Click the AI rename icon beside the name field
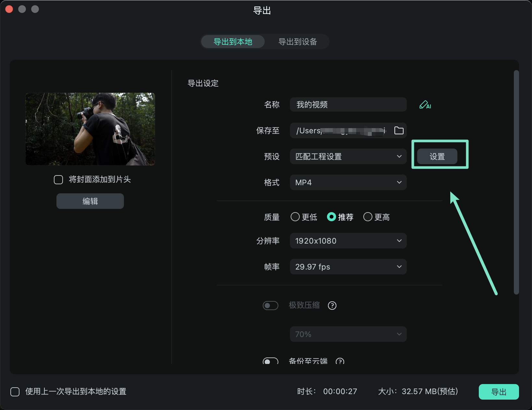Image resolution: width=532 pixels, height=410 pixels. [x=425, y=104]
